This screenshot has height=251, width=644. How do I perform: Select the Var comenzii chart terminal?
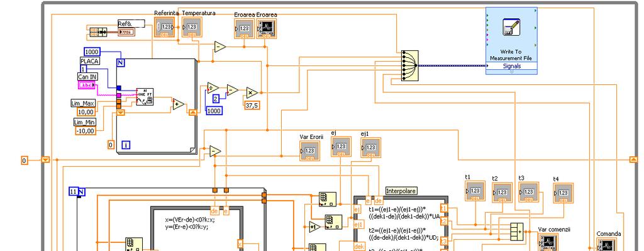tap(548, 242)
